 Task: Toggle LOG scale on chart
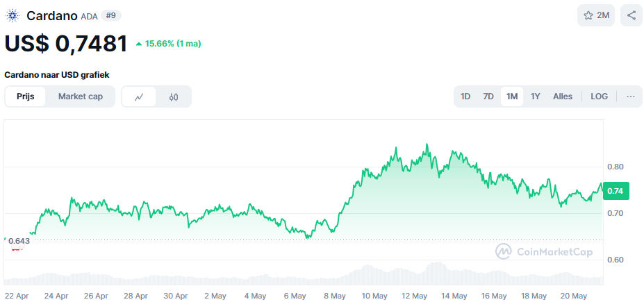pyautogui.click(x=600, y=97)
